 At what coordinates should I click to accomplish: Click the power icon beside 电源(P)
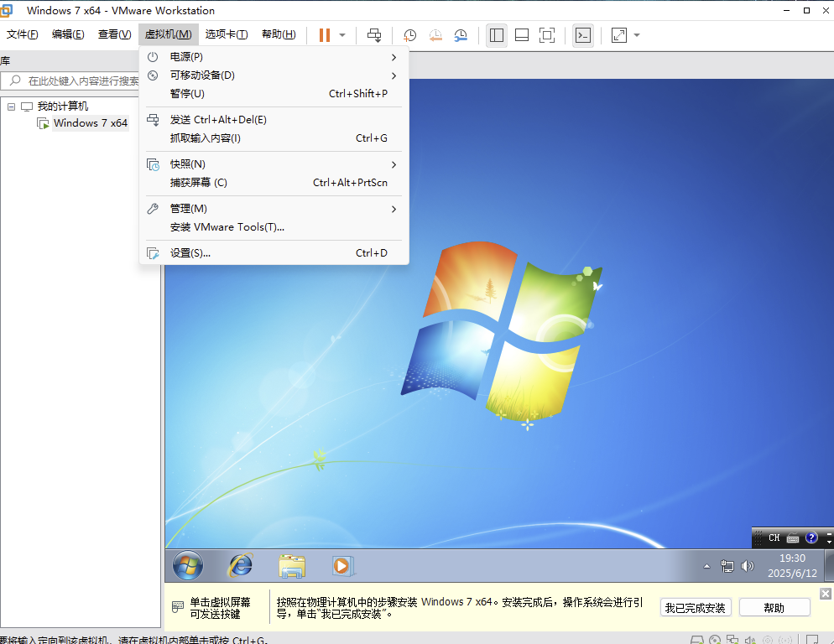pyautogui.click(x=153, y=57)
